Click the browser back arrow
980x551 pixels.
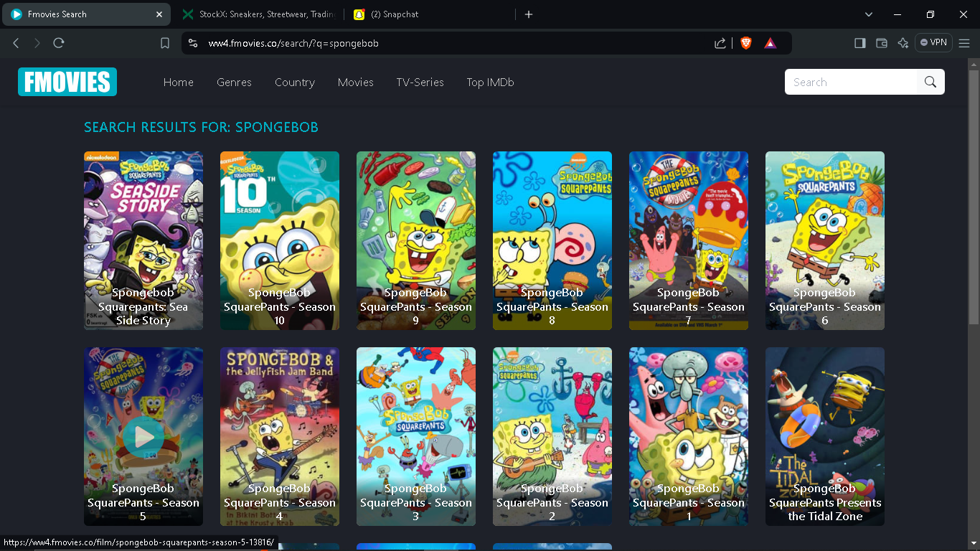point(16,43)
